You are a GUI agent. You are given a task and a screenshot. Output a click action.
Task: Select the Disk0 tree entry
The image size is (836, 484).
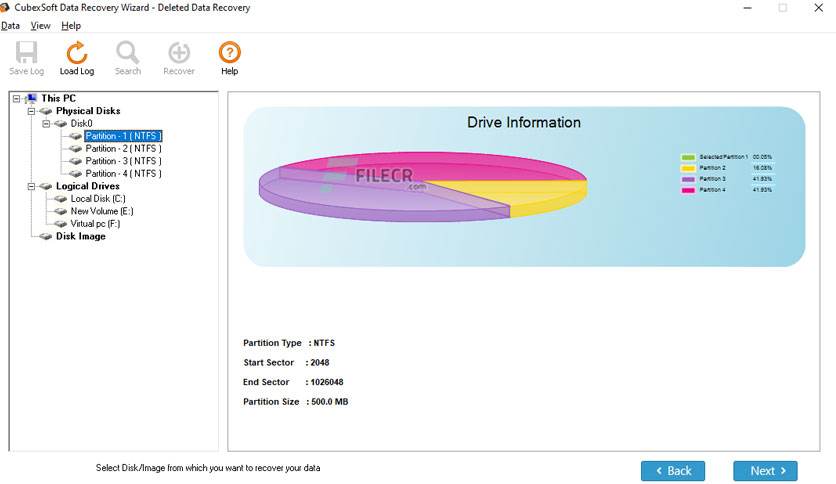(x=82, y=124)
